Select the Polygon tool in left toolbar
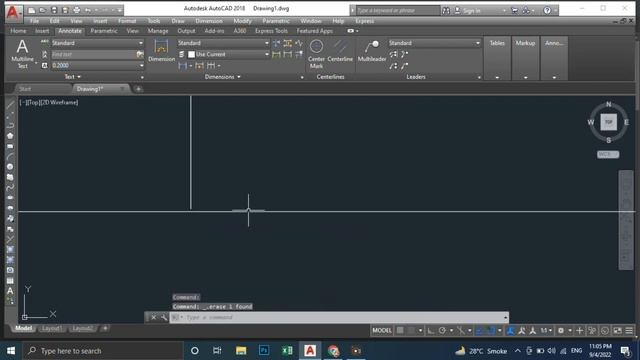The width and height of the screenshot is (640, 360). pyautogui.click(x=10, y=136)
